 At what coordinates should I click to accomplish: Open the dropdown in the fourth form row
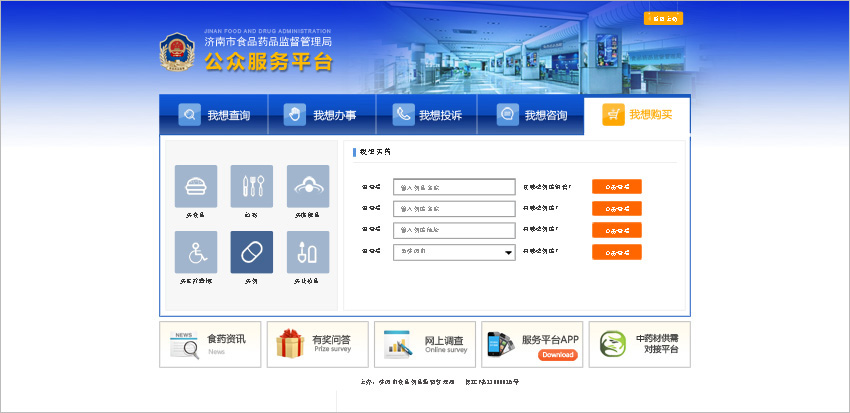click(454, 252)
